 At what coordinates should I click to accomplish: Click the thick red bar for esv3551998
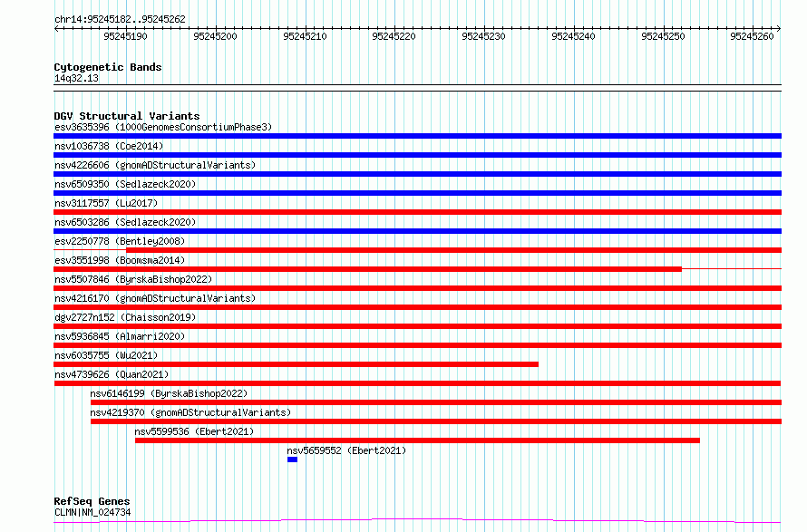367,269
